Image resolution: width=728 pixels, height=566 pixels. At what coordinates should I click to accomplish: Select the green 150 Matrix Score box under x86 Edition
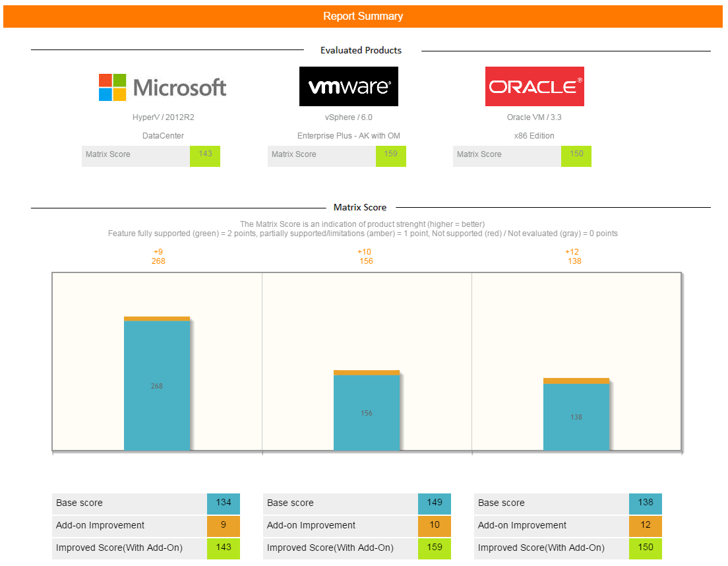[576, 156]
